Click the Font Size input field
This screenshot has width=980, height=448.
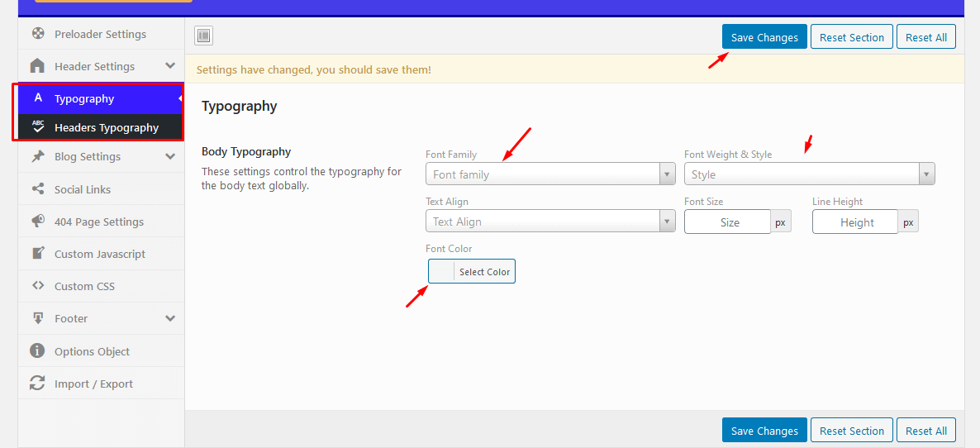[727, 222]
